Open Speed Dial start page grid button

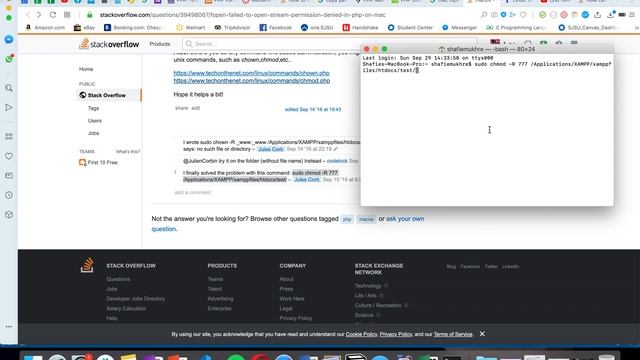[x=67, y=15]
